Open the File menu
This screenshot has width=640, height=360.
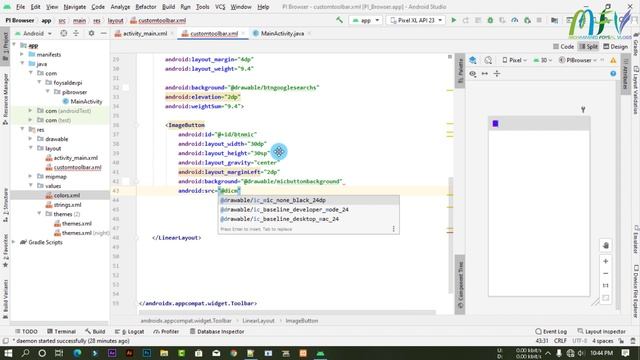point(20,7)
